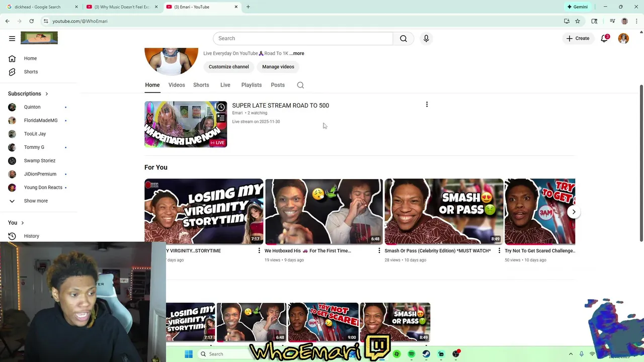Click the magnifier search button beside the search box
This screenshot has width=644, height=362.
click(404, 38)
